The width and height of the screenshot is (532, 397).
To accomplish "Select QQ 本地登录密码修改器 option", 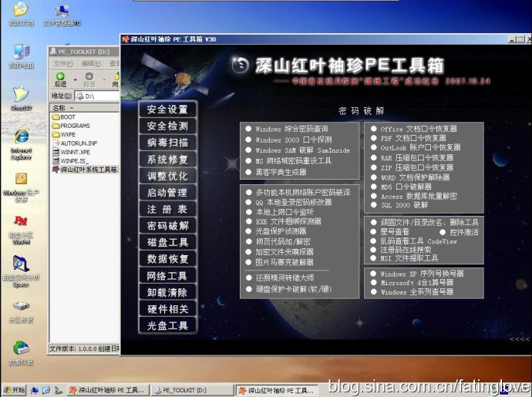I will (x=288, y=203).
